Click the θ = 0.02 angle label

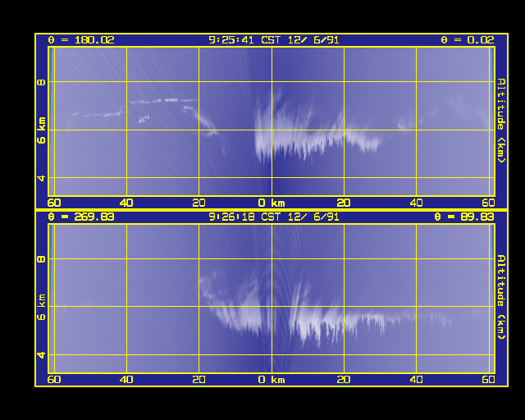tap(467, 40)
